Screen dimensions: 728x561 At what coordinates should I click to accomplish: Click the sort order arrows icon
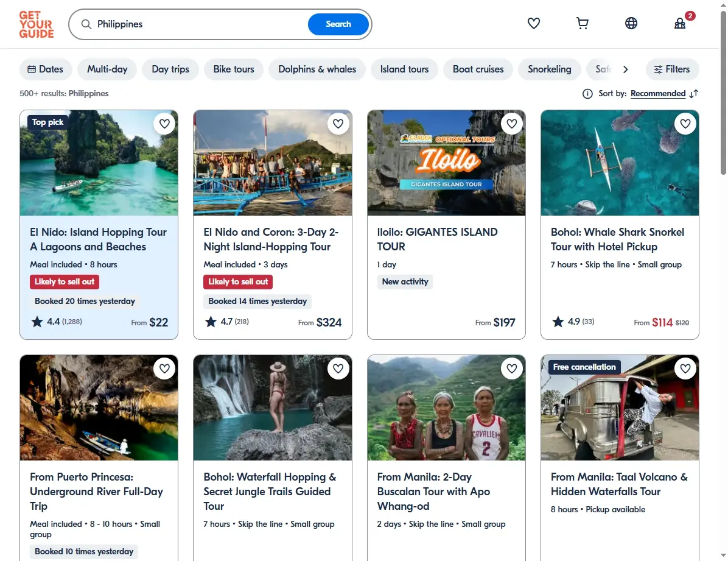(694, 94)
